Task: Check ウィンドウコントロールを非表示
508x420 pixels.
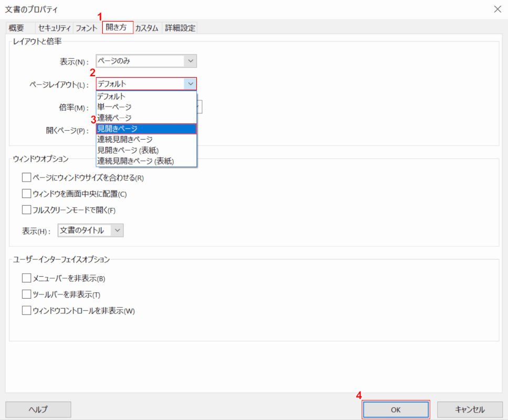Action: coord(26,310)
